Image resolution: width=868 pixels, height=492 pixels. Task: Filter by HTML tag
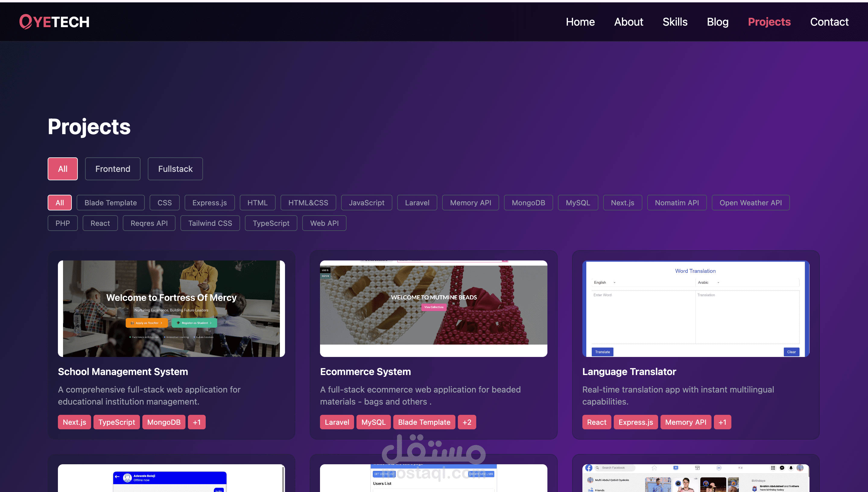pos(257,203)
